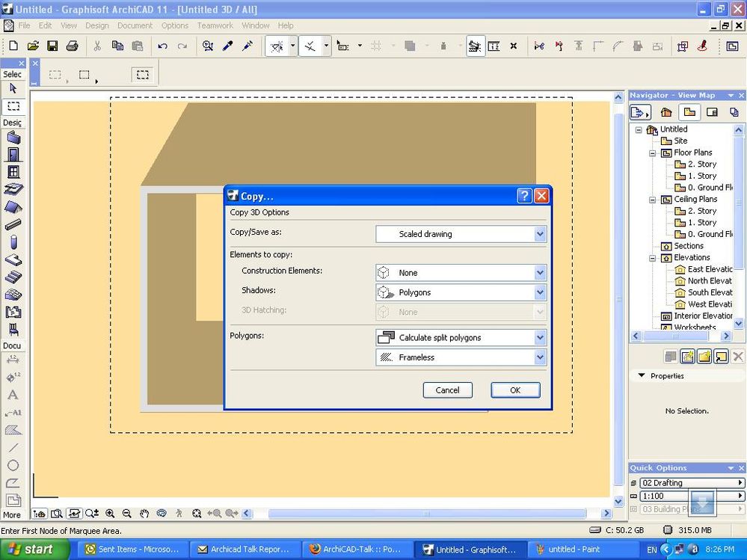The image size is (747, 560).
Task: Select the syringe inject parameters icon
Action: [x=248, y=46]
